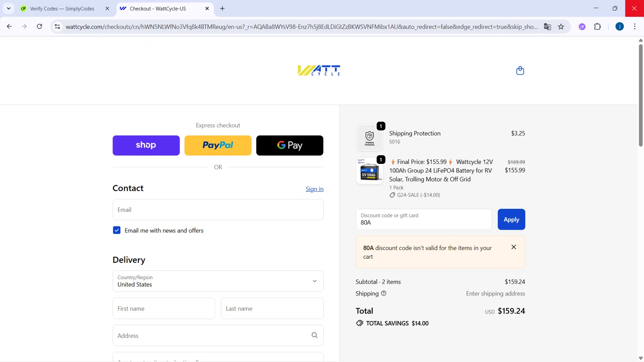Dismiss the invalid discount code message
This screenshot has width=644, height=362.
pyautogui.click(x=513, y=247)
